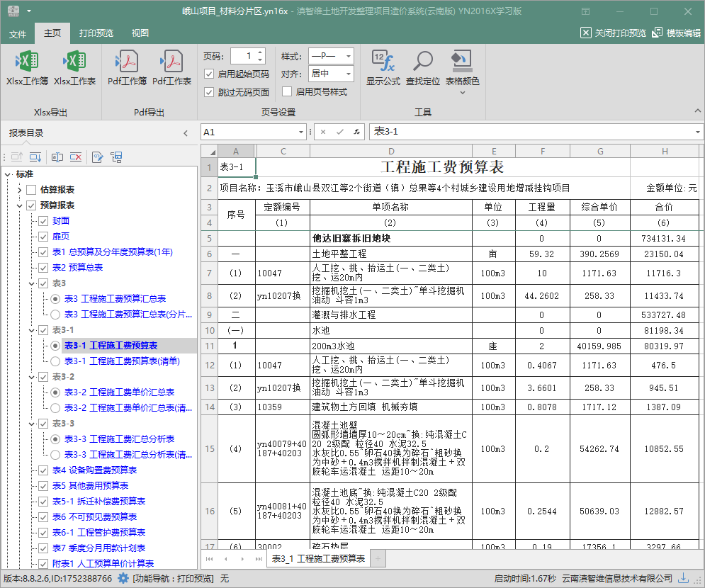Select the 表3_1 工程施工费预算表 sheet tab
The width and height of the screenshot is (705, 588).
(318, 558)
